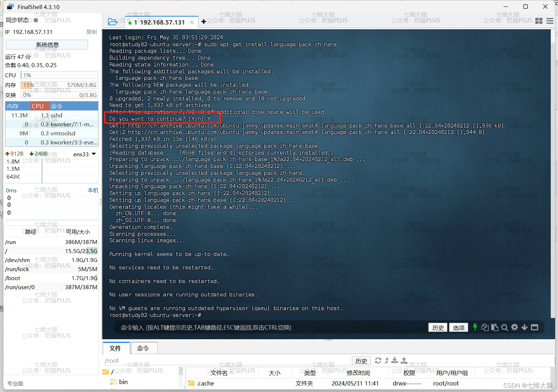Click the download file icon

(x=395, y=360)
